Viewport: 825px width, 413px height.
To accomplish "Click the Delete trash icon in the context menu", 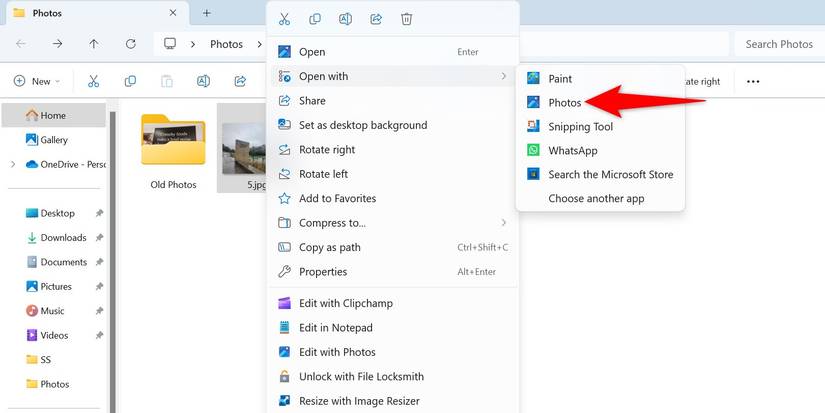I will 406,19.
